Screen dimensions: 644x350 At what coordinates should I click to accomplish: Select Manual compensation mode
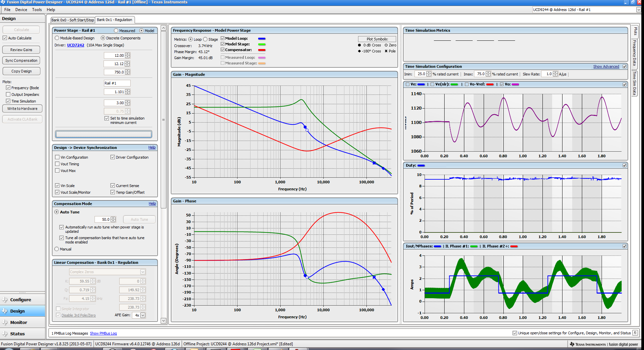pyautogui.click(x=56, y=249)
